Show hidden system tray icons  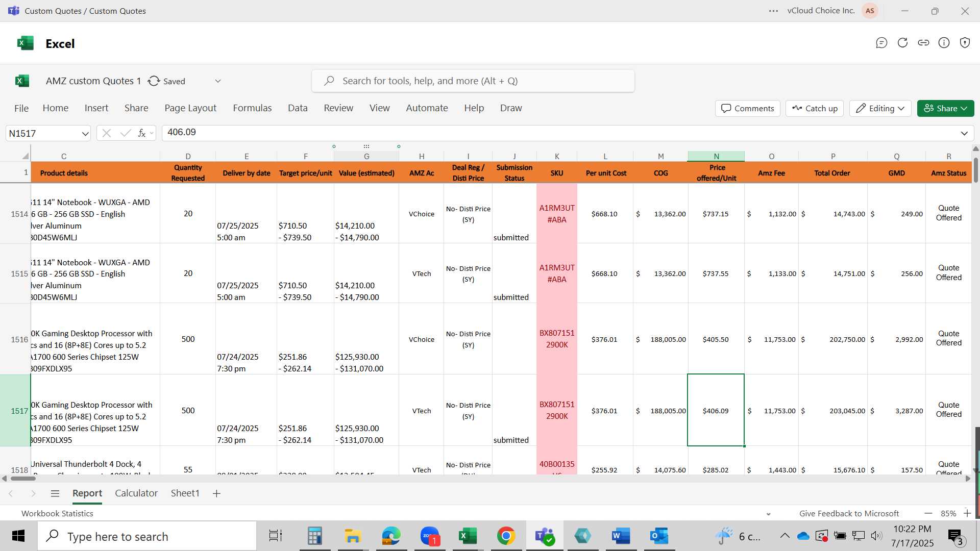tap(785, 536)
